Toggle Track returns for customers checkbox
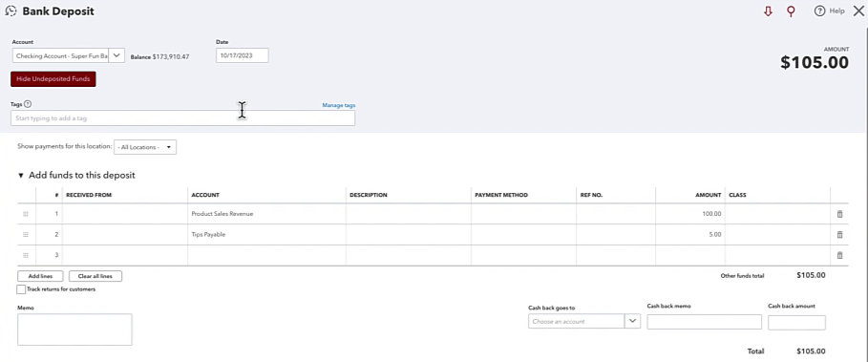Screen dimensions: 868x362 [x=21, y=289]
